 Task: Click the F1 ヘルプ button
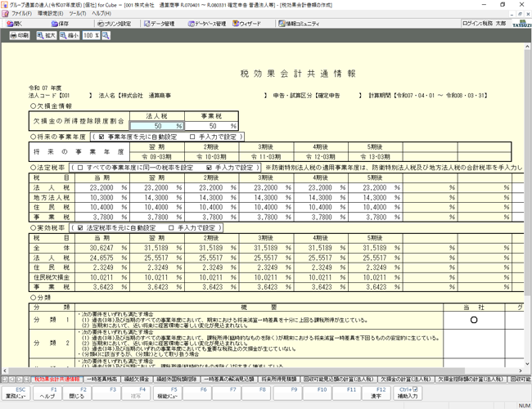pyautogui.click(x=47, y=393)
